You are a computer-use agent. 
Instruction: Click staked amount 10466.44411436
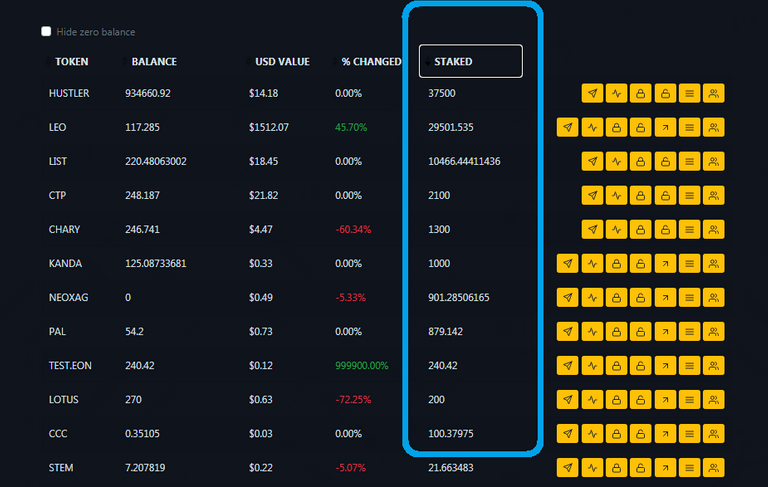[x=464, y=161]
